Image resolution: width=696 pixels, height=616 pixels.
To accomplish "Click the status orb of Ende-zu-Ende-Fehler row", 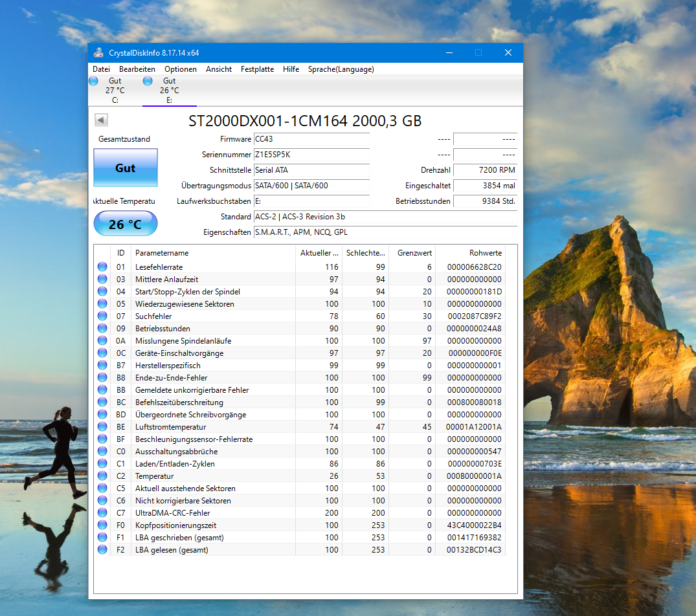I will (x=102, y=377).
